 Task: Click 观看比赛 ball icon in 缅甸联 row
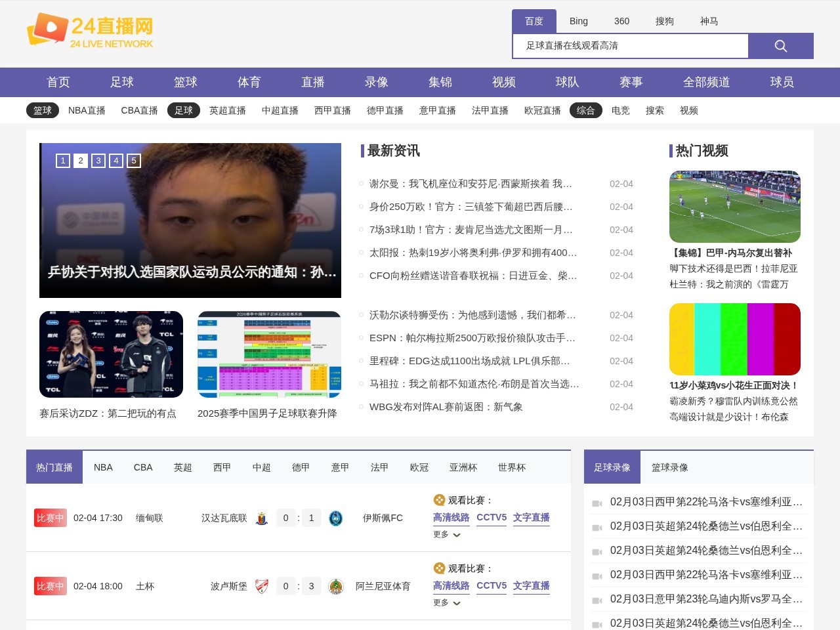(x=439, y=500)
